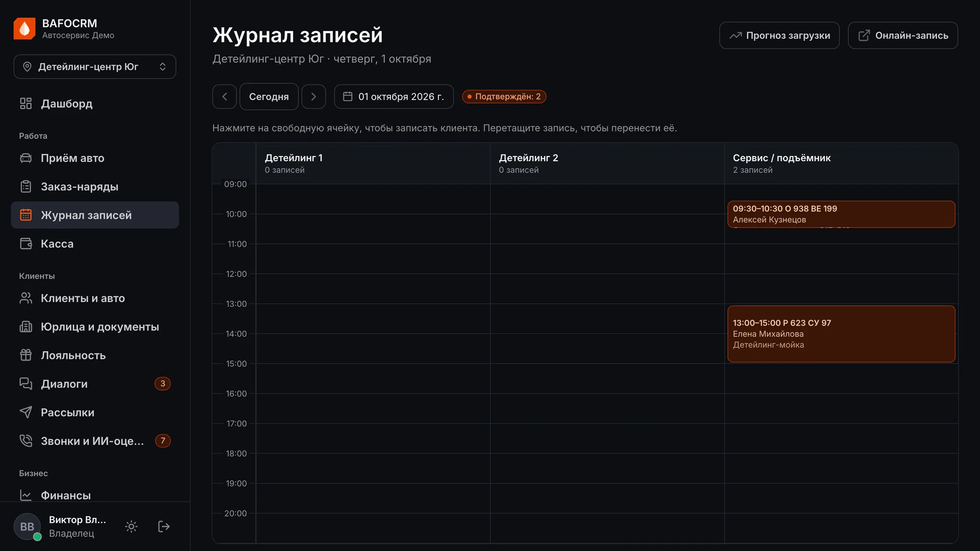Go to the next day with right chevron
Image resolution: width=980 pixels, height=551 pixels.
[314, 96]
